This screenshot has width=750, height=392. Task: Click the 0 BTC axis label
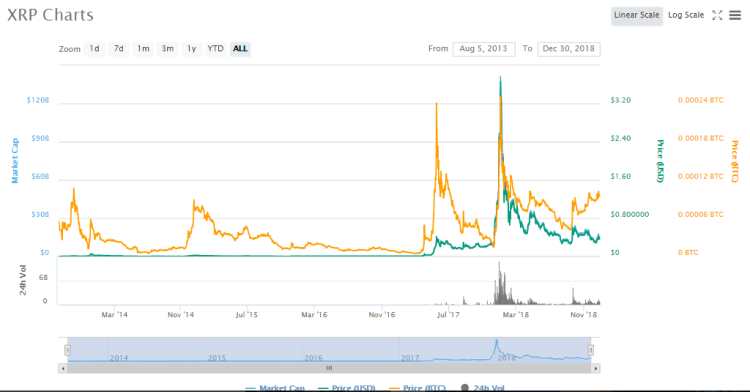(x=688, y=252)
